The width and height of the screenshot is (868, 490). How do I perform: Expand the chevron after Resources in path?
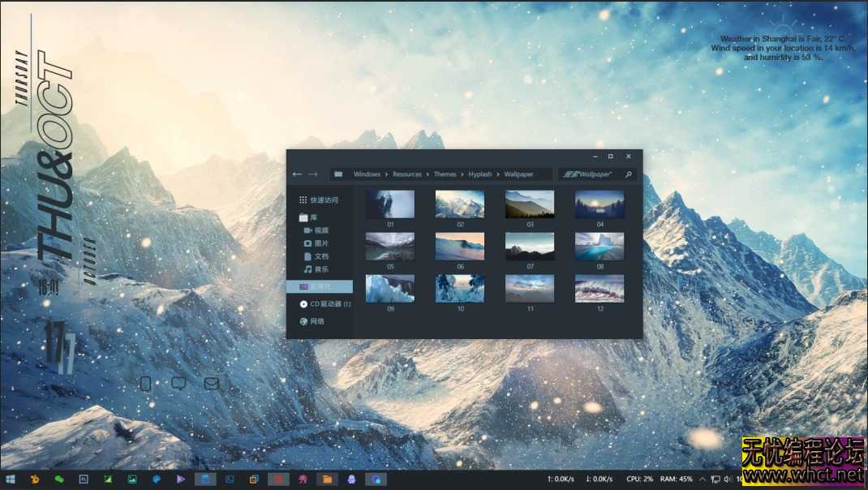(x=428, y=174)
